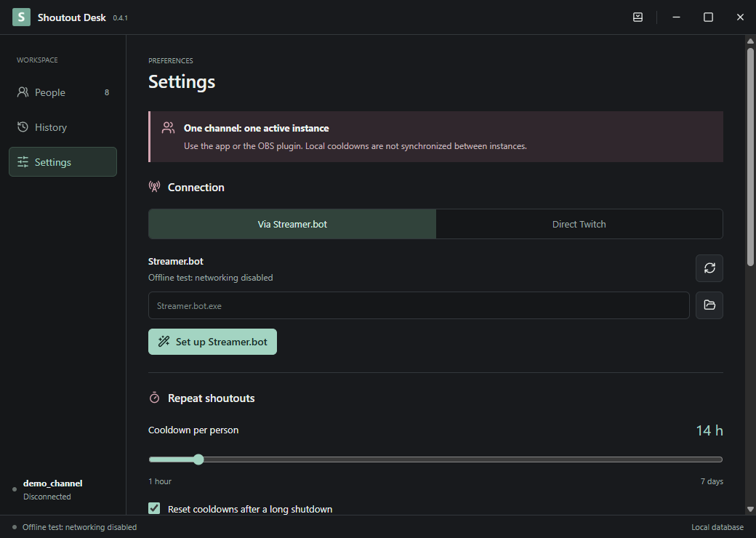Click the 14 h cooldown value
Image resolution: width=756 pixels, height=538 pixels.
click(x=709, y=430)
